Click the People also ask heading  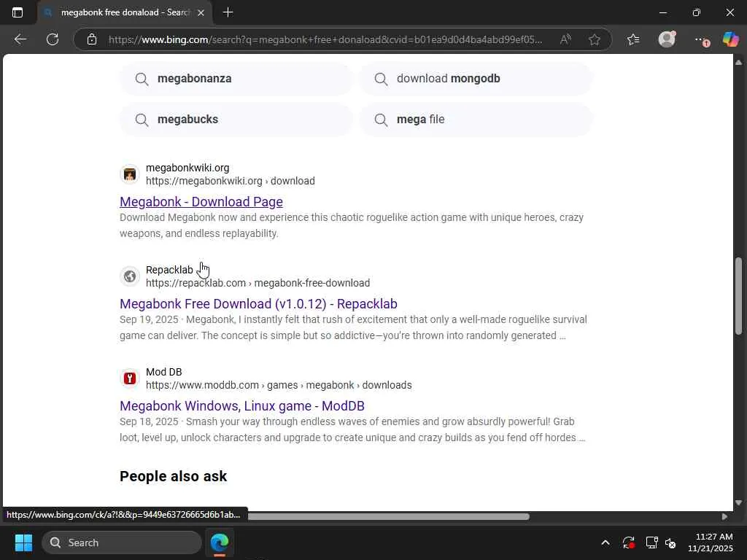174,476
